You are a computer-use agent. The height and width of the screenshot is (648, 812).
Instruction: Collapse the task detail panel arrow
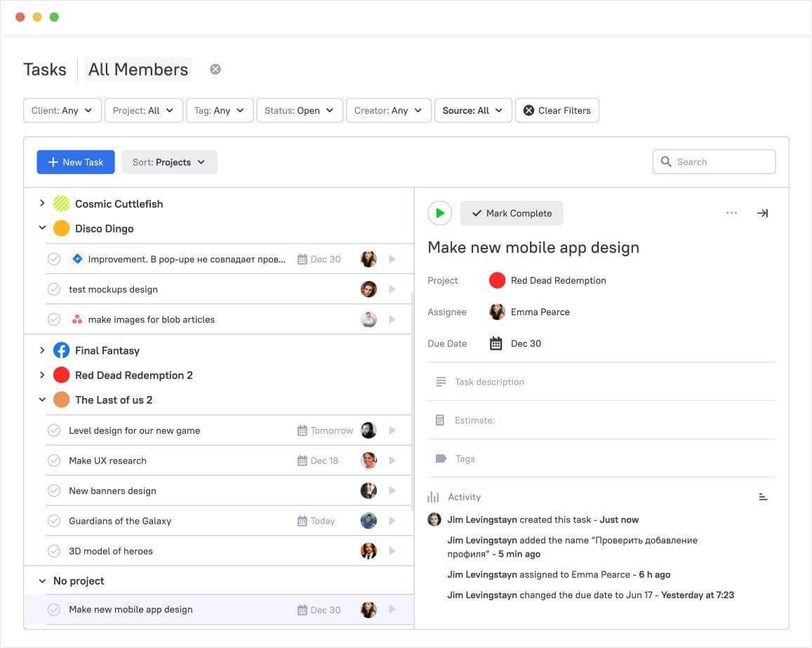coord(762,213)
